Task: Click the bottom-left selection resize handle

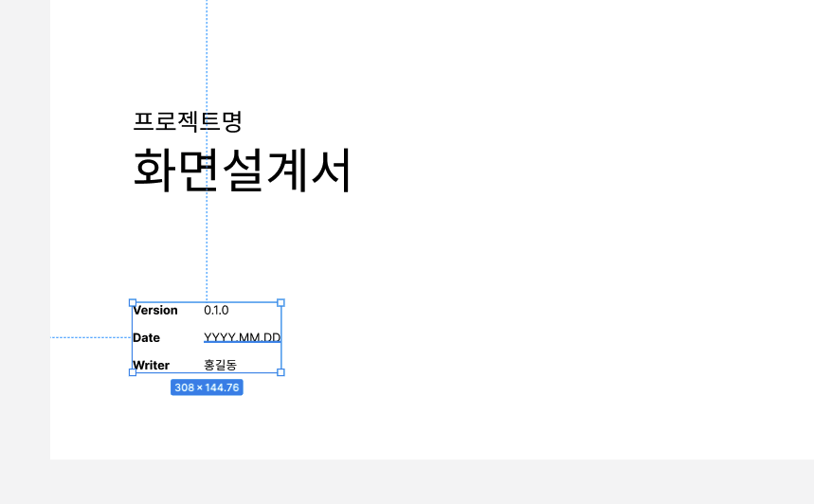Action: click(133, 372)
